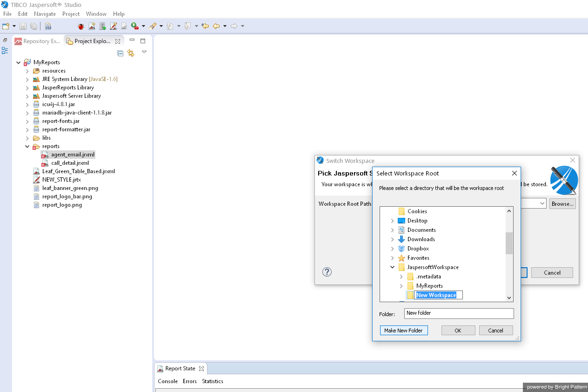Click the Outline icon in left sidebar
The image size is (588, 392).
pos(5,51)
